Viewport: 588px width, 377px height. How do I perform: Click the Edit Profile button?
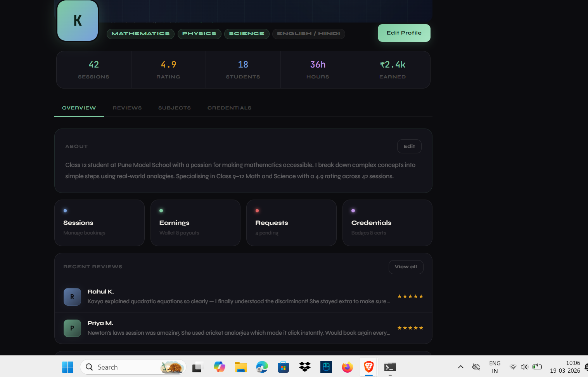[x=404, y=33]
